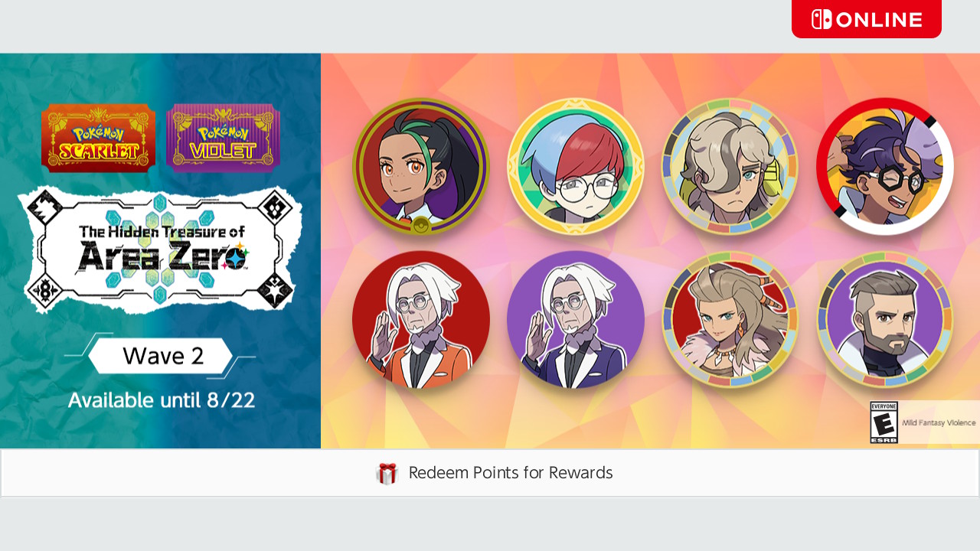Viewport: 980px width, 551px height.
Task: Pick the Arven character icon
Action: point(730,166)
